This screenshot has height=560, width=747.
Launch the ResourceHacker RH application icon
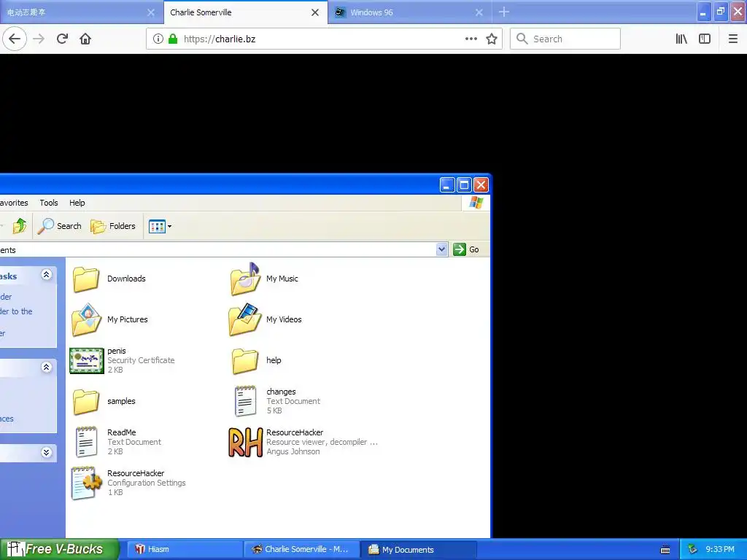[x=245, y=443]
